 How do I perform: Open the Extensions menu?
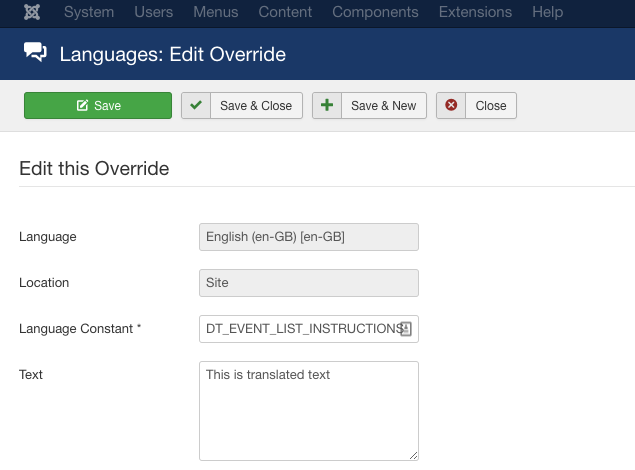coord(476,13)
